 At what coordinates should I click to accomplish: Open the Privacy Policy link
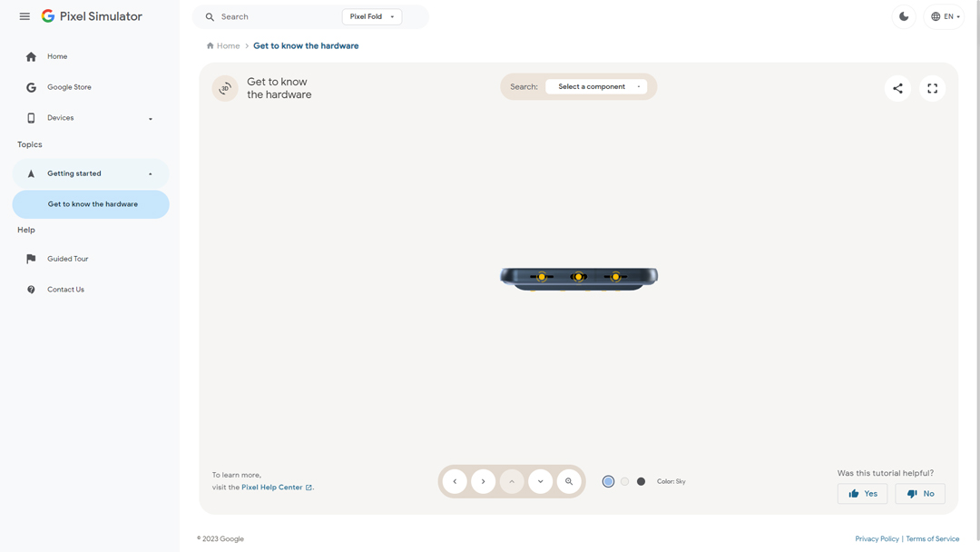(877, 538)
